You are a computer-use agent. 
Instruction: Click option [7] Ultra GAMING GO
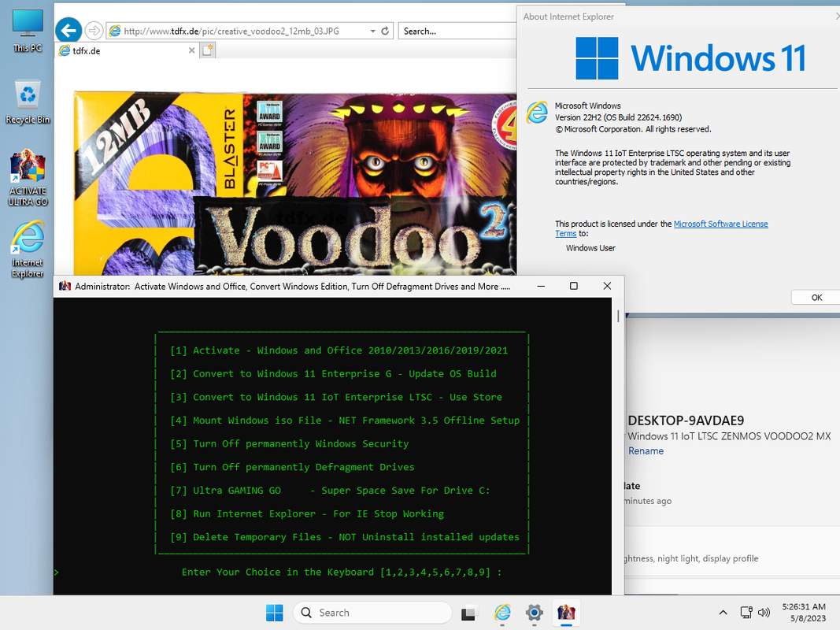330,490
